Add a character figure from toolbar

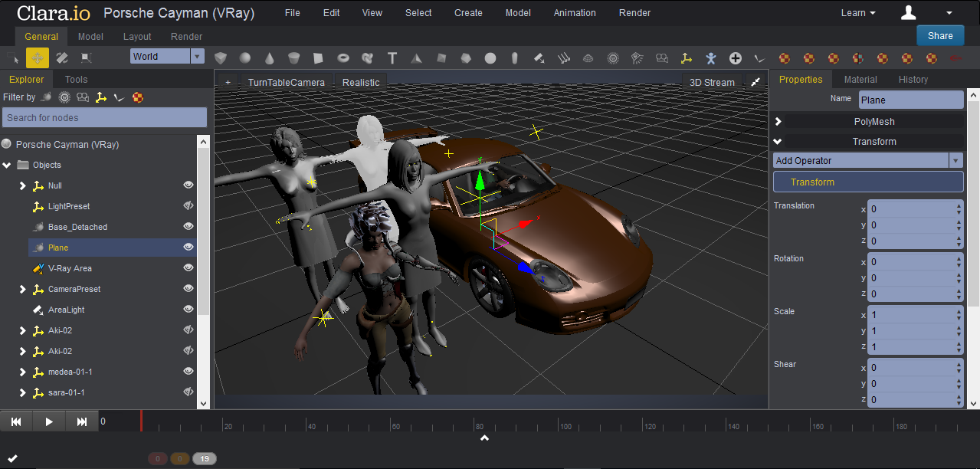click(x=711, y=57)
